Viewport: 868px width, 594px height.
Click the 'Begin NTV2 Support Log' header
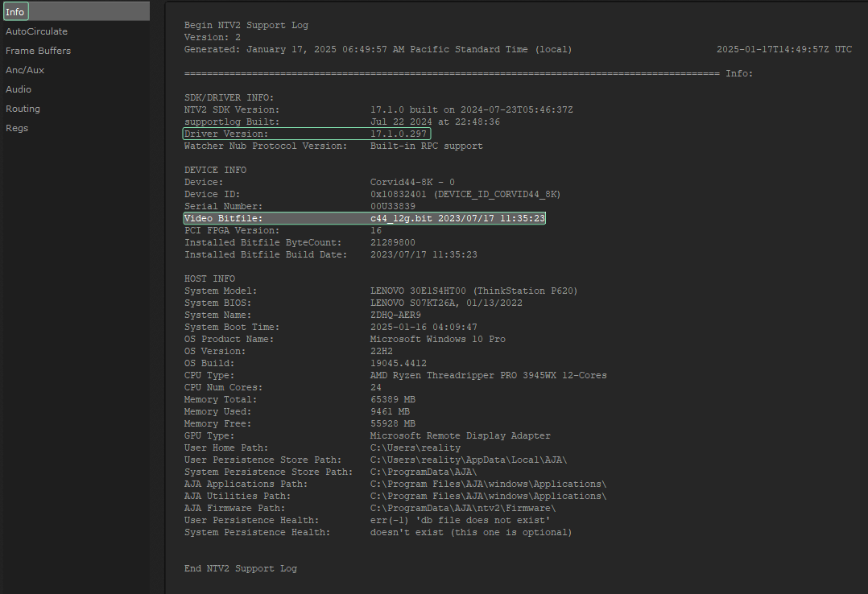(x=246, y=25)
